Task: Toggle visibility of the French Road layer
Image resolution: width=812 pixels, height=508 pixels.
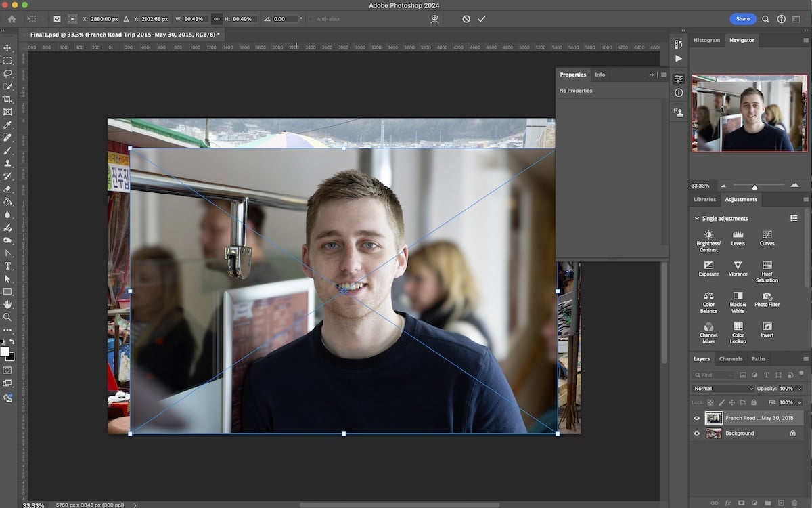Action: point(696,418)
